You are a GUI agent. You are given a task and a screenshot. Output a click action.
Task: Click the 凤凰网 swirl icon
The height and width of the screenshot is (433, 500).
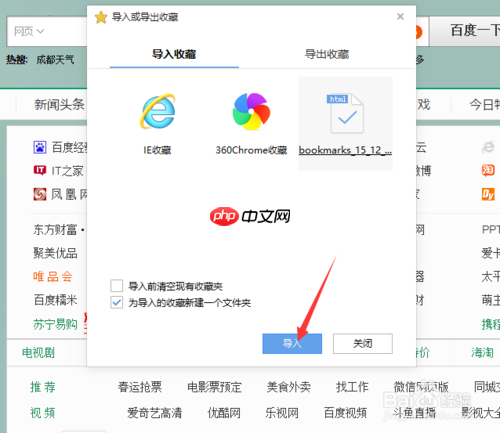[40, 194]
